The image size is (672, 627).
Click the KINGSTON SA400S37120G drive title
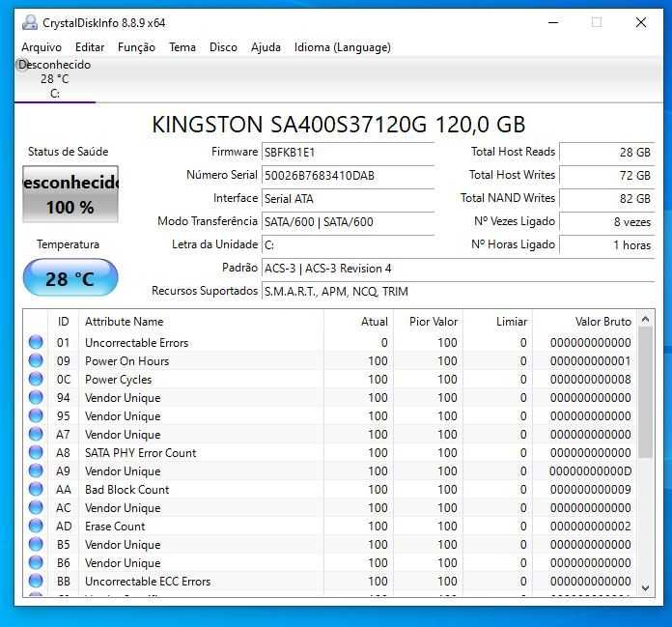tap(339, 125)
